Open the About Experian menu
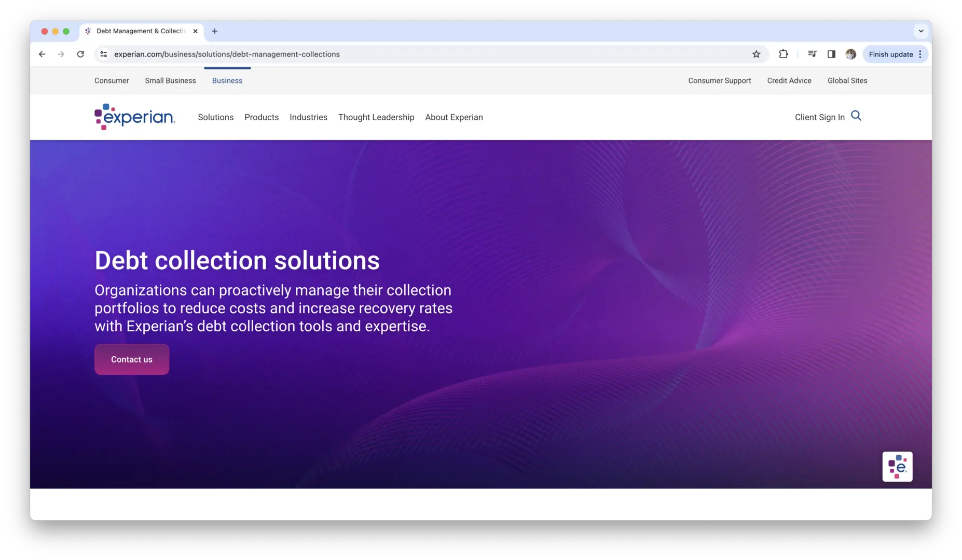This screenshot has height=560, width=962. (454, 117)
